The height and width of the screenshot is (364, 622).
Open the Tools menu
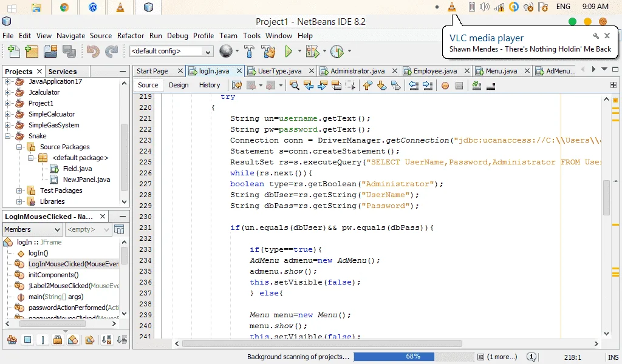252,36
